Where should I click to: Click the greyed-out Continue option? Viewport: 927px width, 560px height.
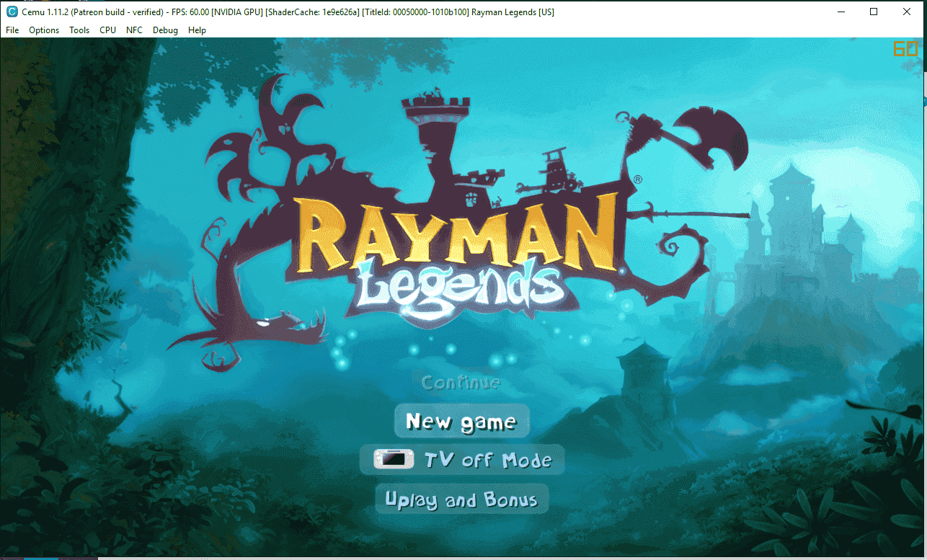461,382
